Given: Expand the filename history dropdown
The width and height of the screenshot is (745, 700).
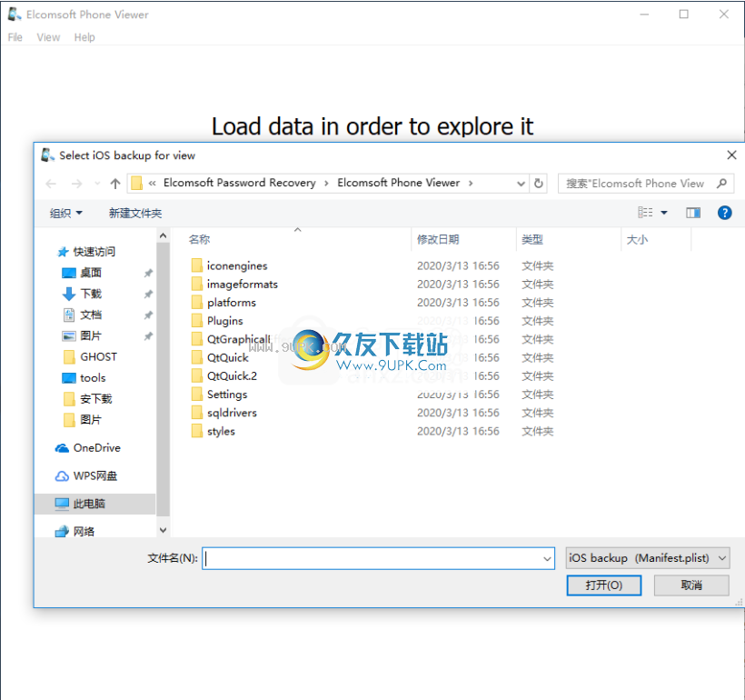Looking at the screenshot, I should pyautogui.click(x=547, y=558).
